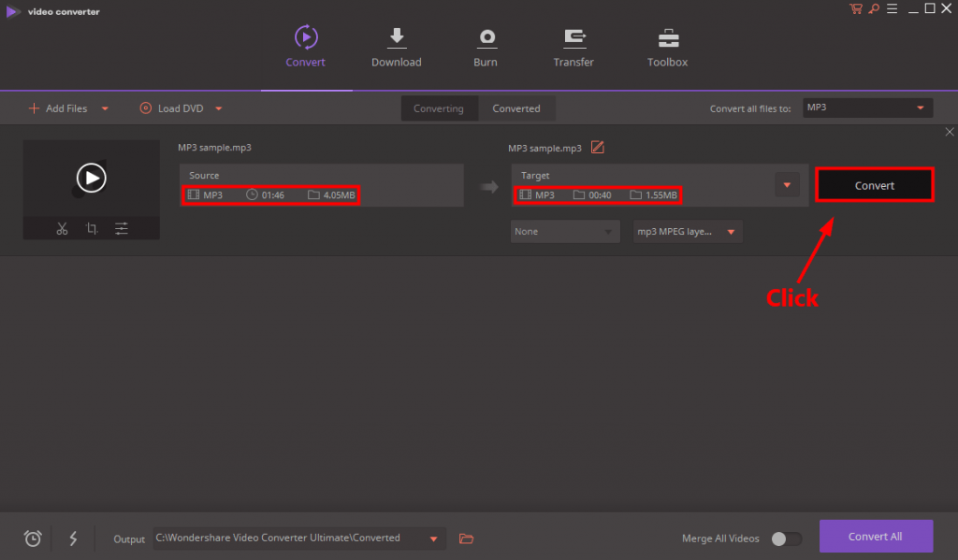The image size is (958, 560).
Task: Click the target size 1.55MB
Action: (661, 194)
